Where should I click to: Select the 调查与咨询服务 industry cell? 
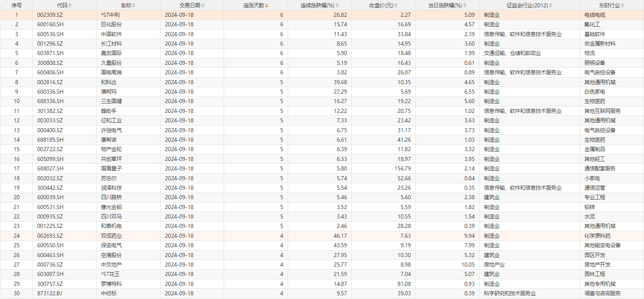click(x=603, y=293)
